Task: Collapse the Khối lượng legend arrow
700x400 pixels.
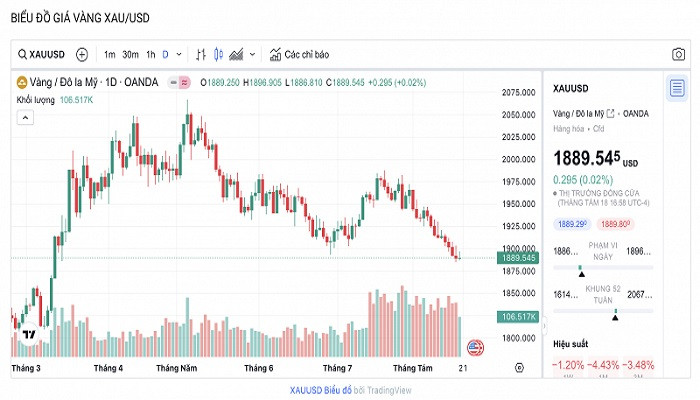Action: (23, 117)
